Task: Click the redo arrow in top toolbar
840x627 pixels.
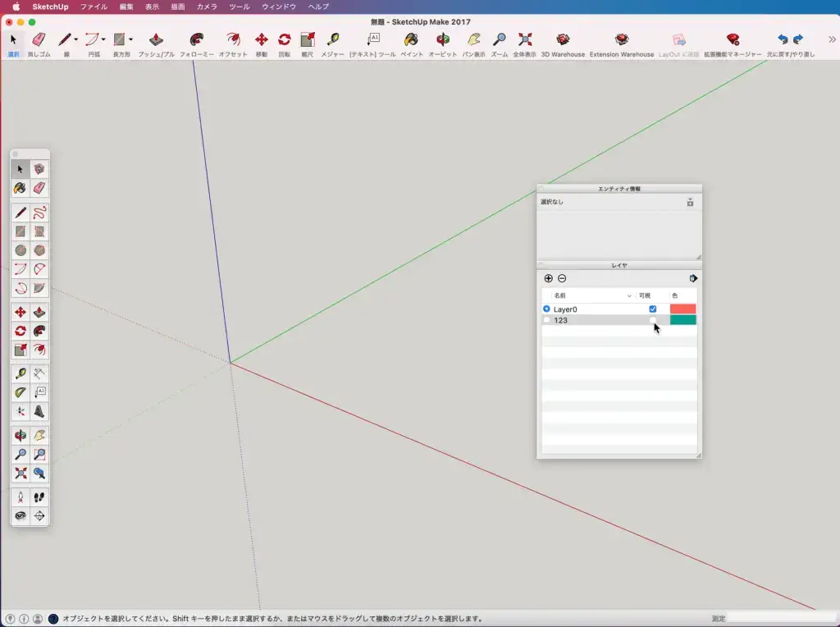Action: [x=798, y=39]
